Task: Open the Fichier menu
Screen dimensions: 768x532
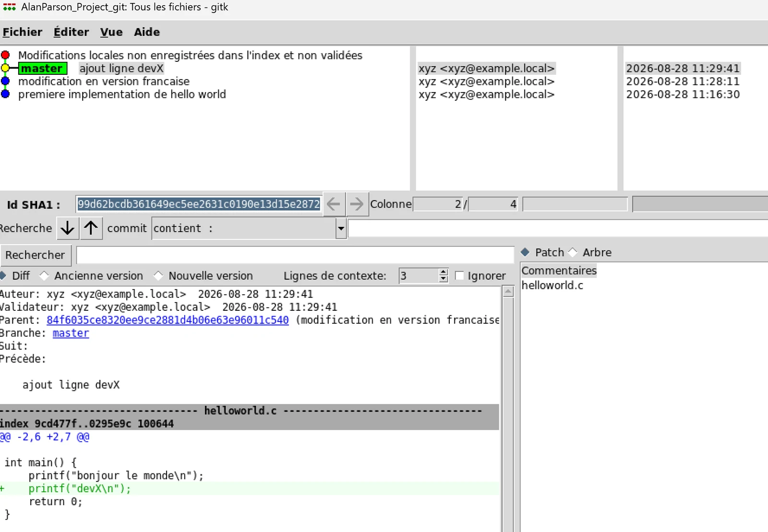Action: (x=23, y=32)
